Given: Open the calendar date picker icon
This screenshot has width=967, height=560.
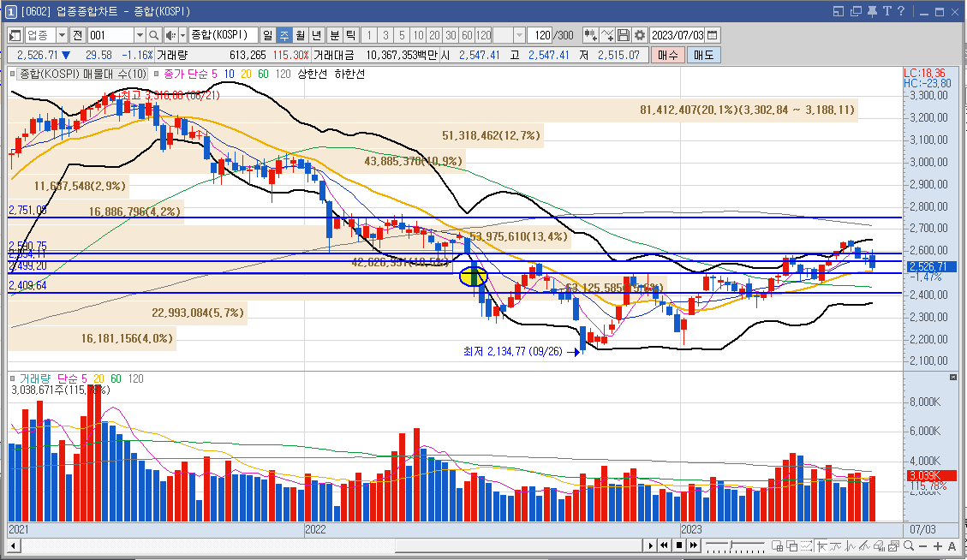Looking at the screenshot, I should pos(713,35).
